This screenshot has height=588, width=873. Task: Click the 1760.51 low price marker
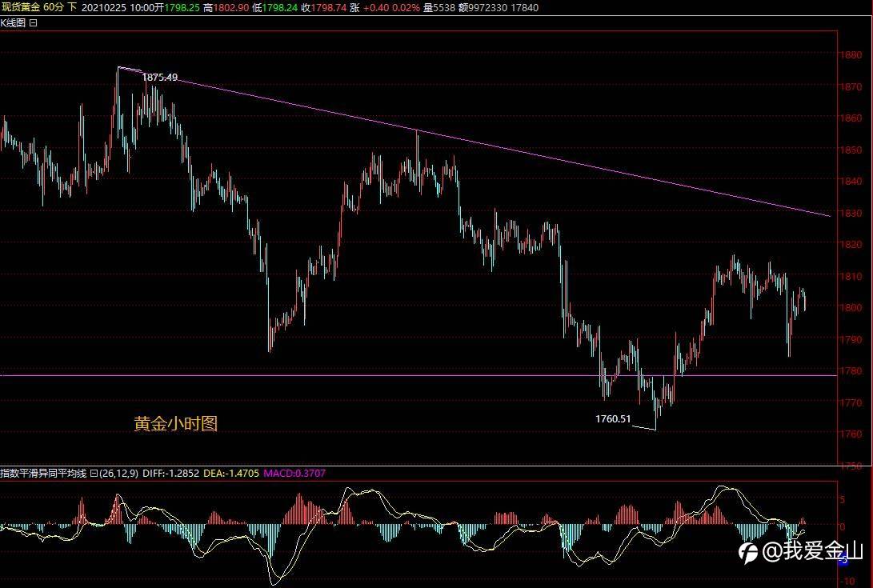pos(613,418)
